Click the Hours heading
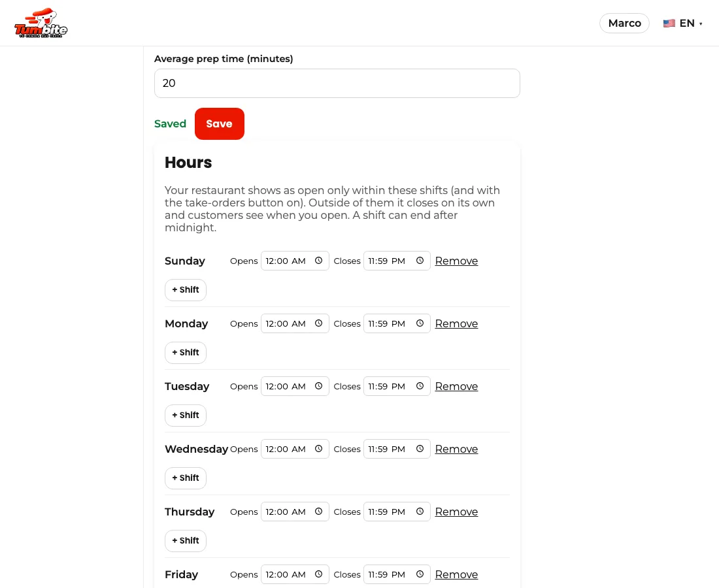 pyautogui.click(x=188, y=163)
